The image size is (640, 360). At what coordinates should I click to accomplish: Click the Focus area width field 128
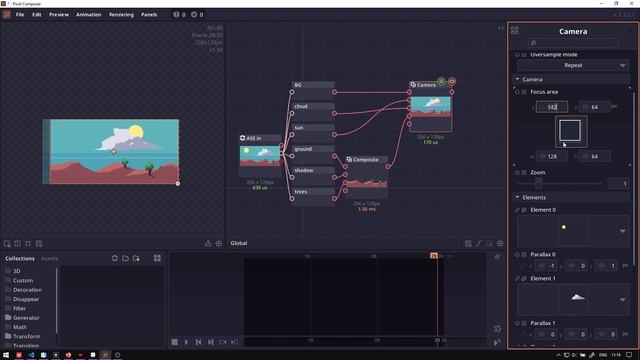[552, 156]
